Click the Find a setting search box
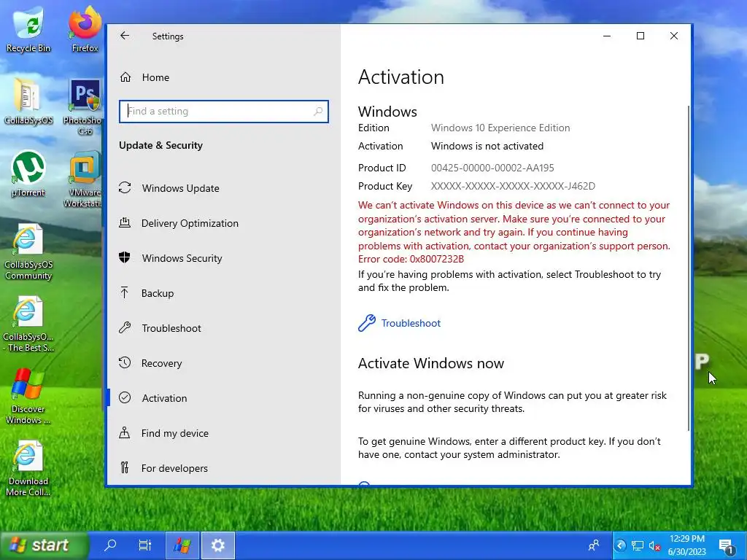The width and height of the screenshot is (747, 560). [223, 112]
